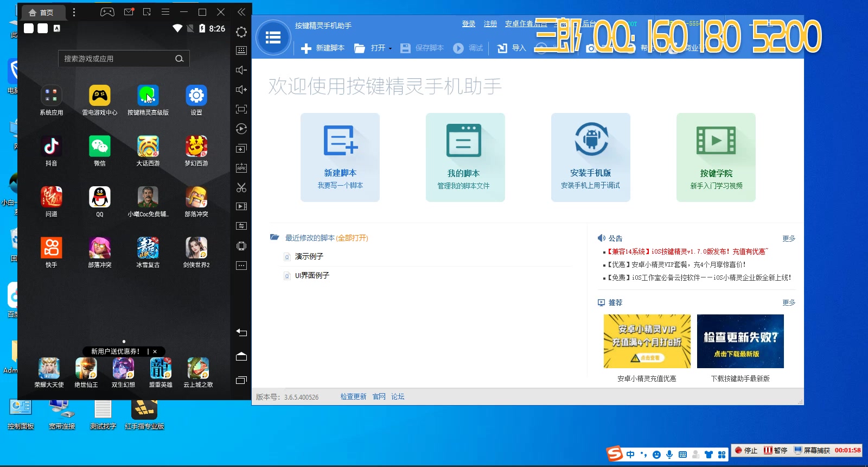868x467 pixels.
Task: Open 雷电游戏中心 app
Action: click(x=100, y=100)
